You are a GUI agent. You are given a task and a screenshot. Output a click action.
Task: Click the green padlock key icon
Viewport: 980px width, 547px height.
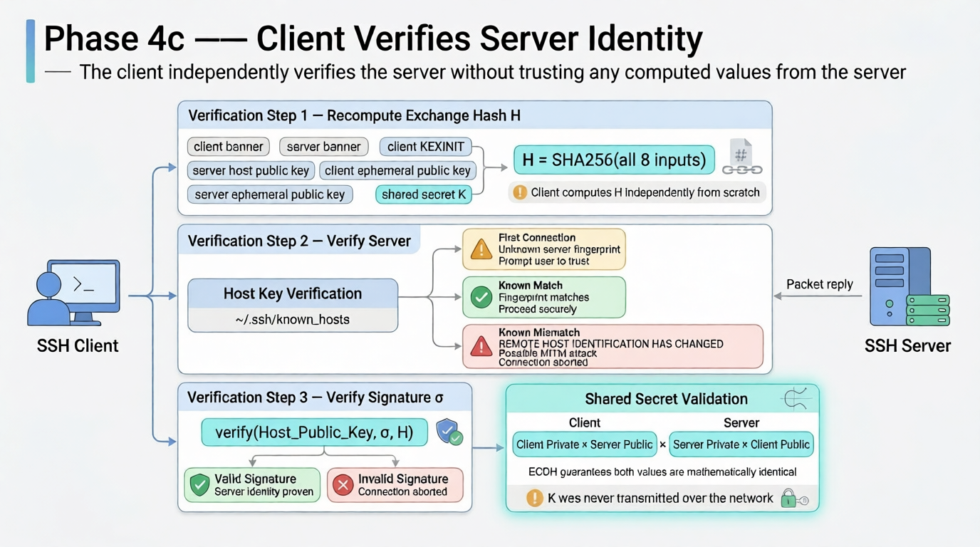pos(793,498)
